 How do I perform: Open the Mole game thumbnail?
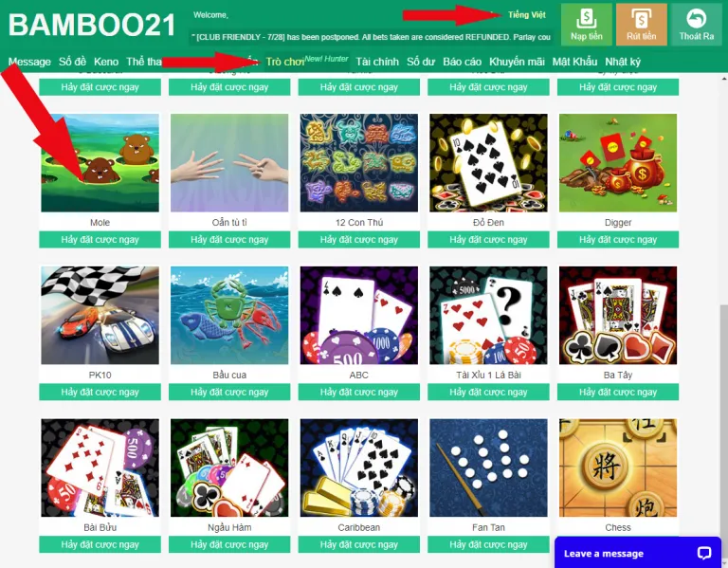[x=100, y=163]
